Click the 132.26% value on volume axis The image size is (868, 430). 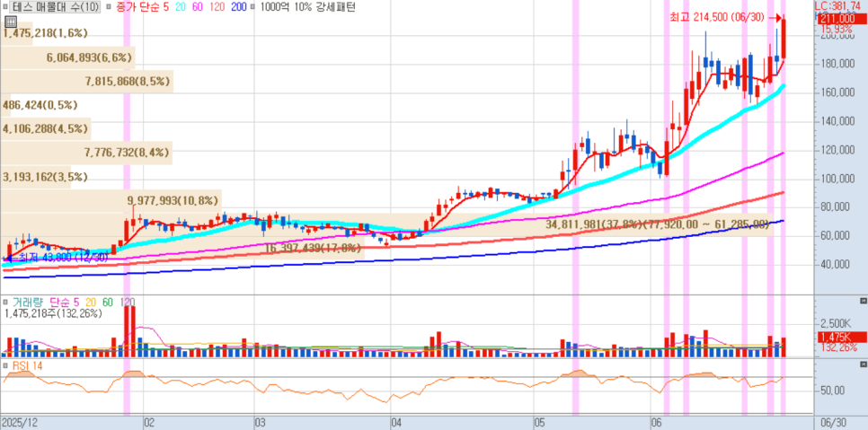pyautogui.click(x=838, y=347)
